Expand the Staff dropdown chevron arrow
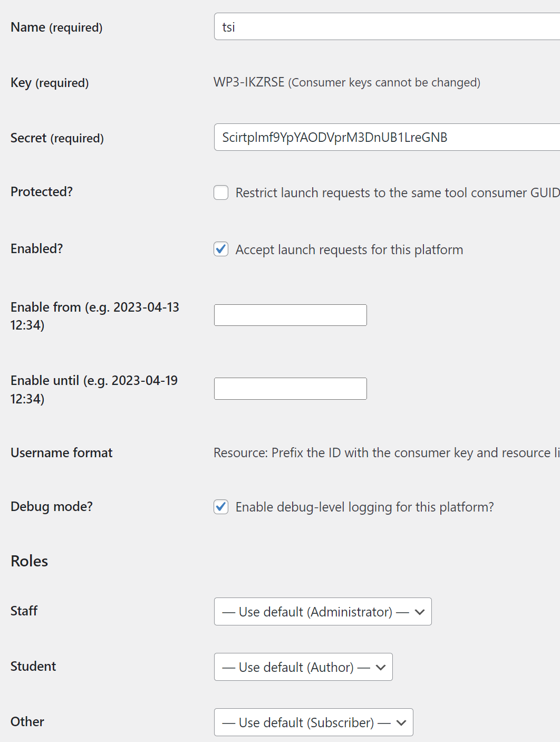The image size is (560, 742). [419, 611]
